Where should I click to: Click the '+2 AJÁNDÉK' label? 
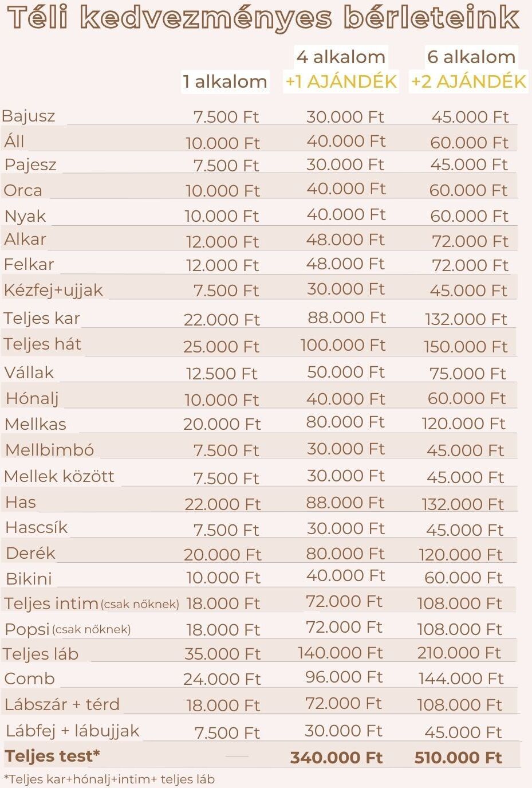click(468, 81)
